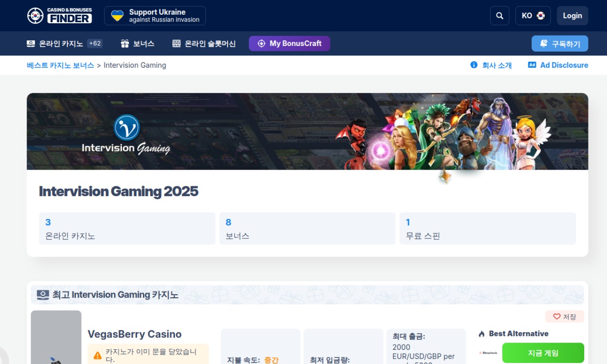607x364 pixels.
Task: Select the info icon beside 회사 소개
Action: pyautogui.click(x=474, y=65)
